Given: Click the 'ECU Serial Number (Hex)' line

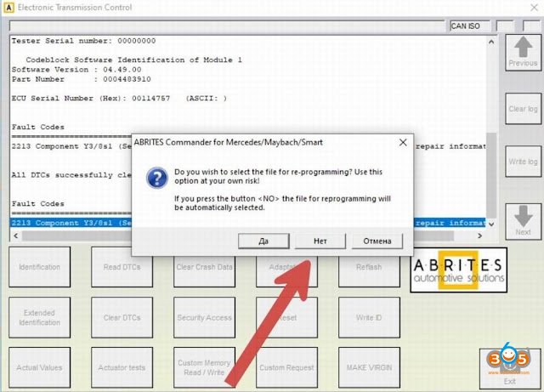Looking at the screenshot, I should 119,99.
